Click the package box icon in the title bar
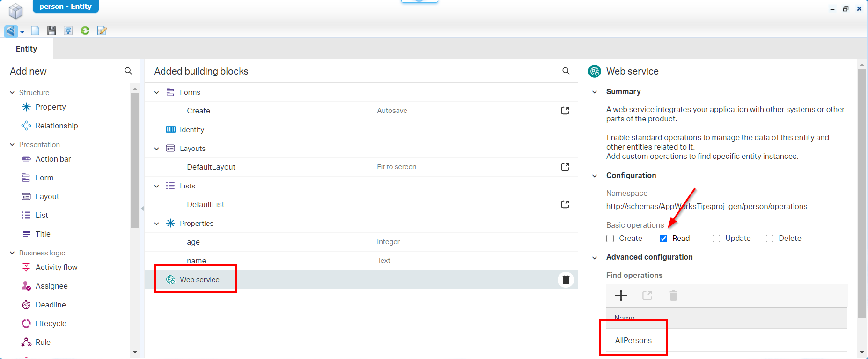 coord(15,11)
